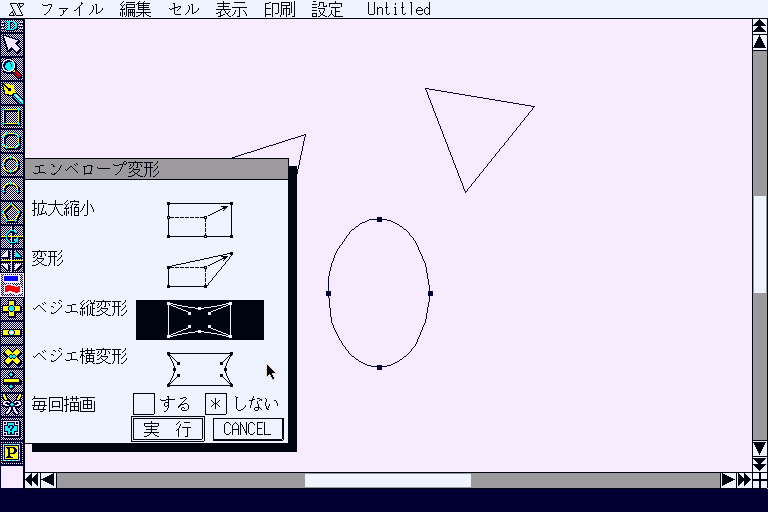Viewport: 768px width, 512px height.
Task: Click the vertical scrollbar down arrow
Action: coord(760,448)
